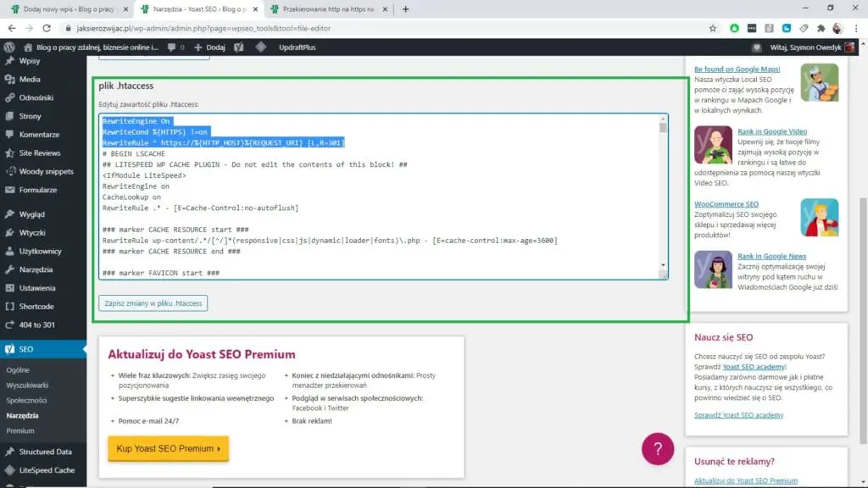Click Komentarze bubble icon in sidebar
868x488 pixels.
click(x=9, y=135)
